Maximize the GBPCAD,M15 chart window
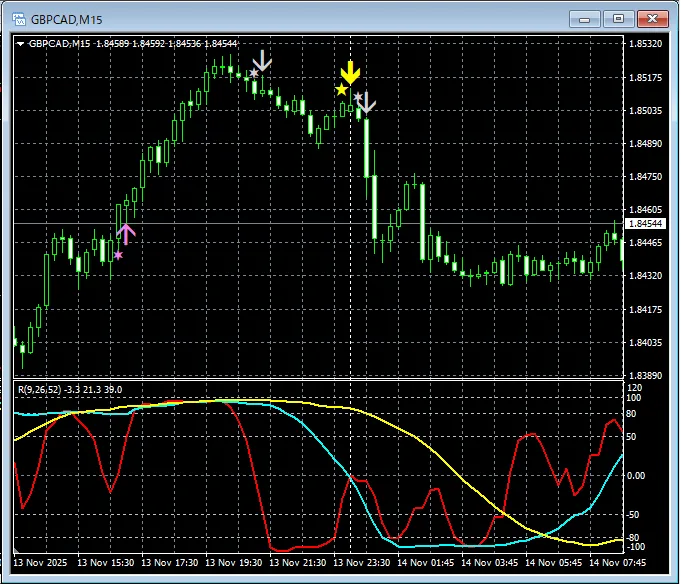 [618, 19]
